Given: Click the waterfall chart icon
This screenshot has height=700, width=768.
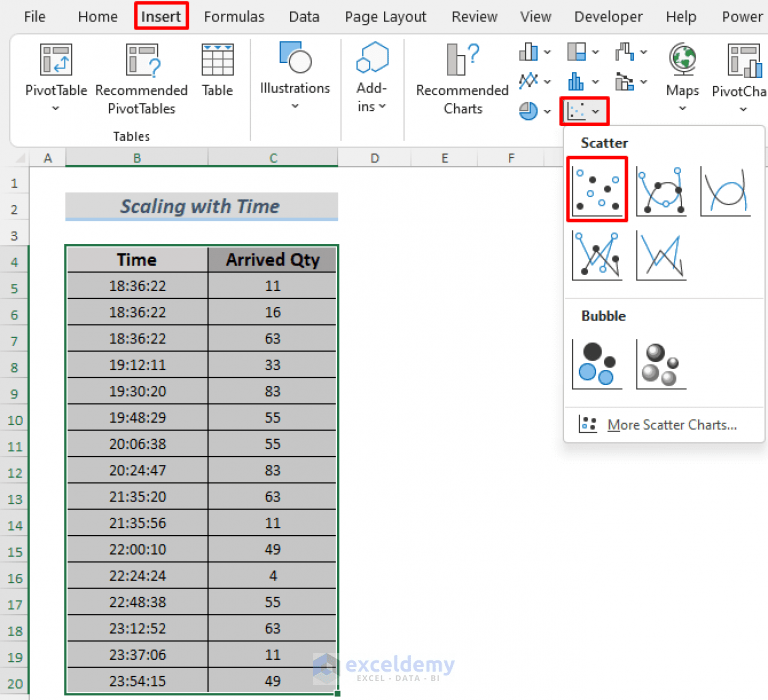Looking at the screenshot, I should pos(624,51).
